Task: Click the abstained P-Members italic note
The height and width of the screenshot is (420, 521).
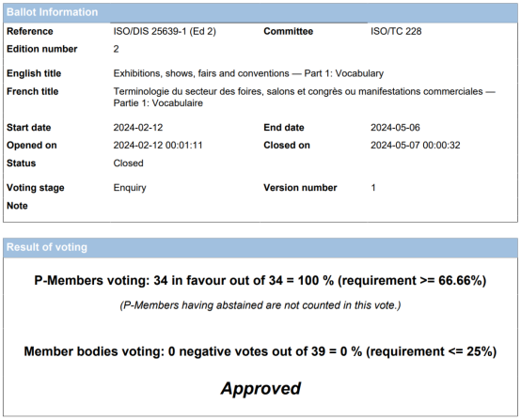Action: tap(260, 305)
